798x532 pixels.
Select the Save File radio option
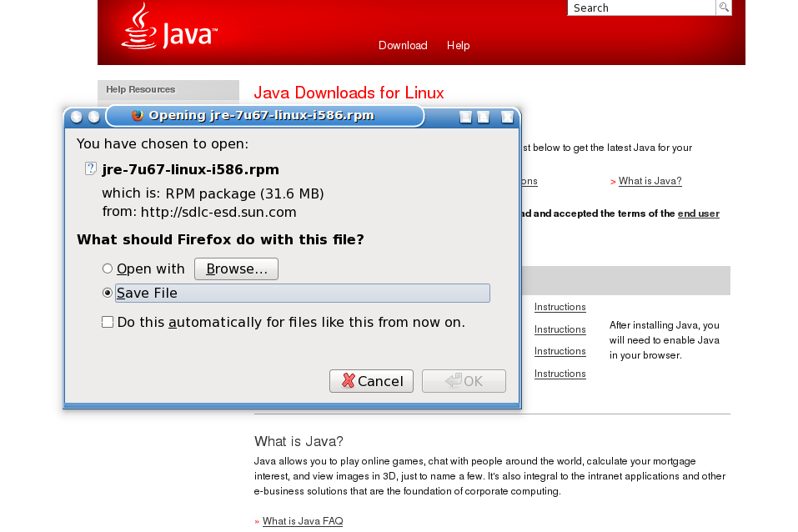click(108, 293)
